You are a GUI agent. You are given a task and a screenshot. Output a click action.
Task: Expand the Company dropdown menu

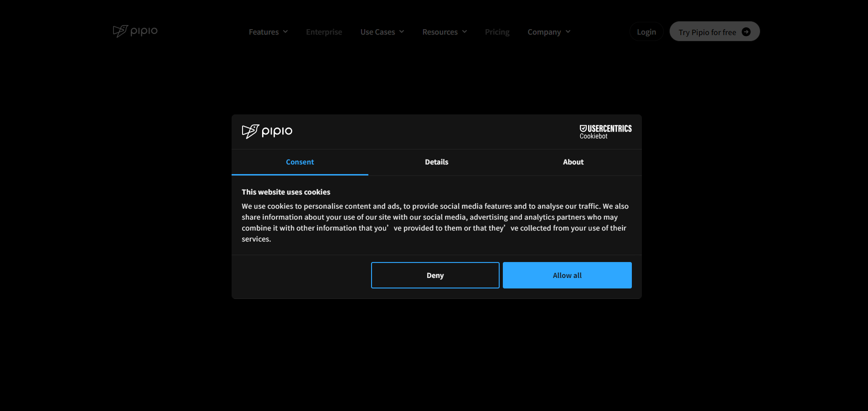click(549, 32)
